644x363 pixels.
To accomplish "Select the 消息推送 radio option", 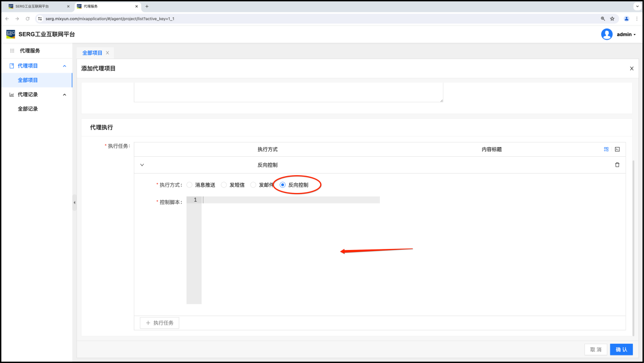I will [x=189, y=185].
